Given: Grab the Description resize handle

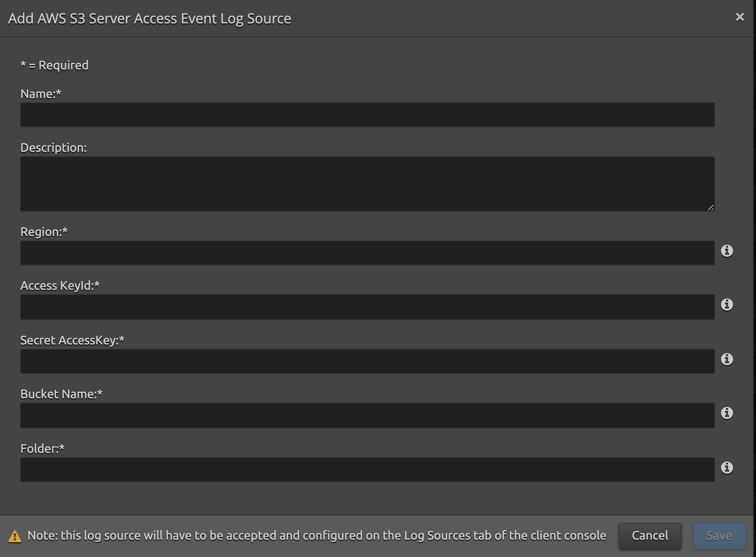Looking at the screenshot, I should click(x=710, y=208).
